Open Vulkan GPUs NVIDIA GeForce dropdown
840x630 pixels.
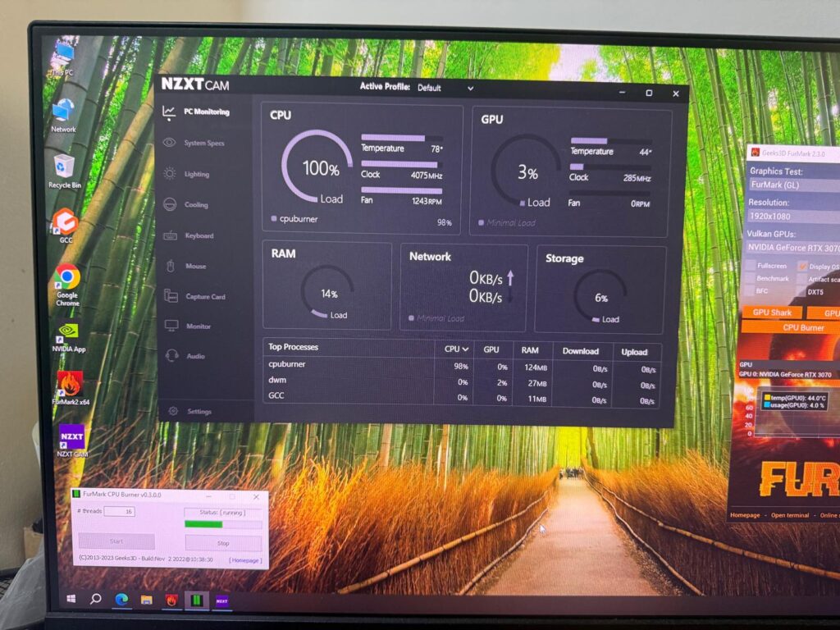coord(793,248)
